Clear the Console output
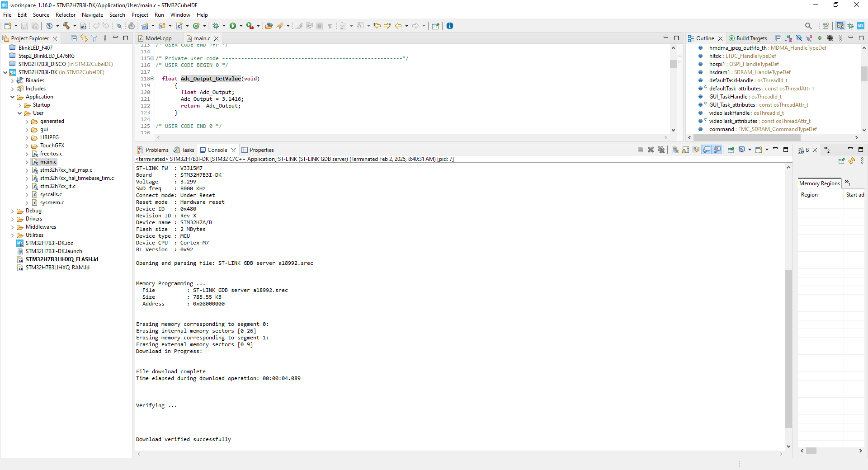868x470 pixels. coord(675,150)
